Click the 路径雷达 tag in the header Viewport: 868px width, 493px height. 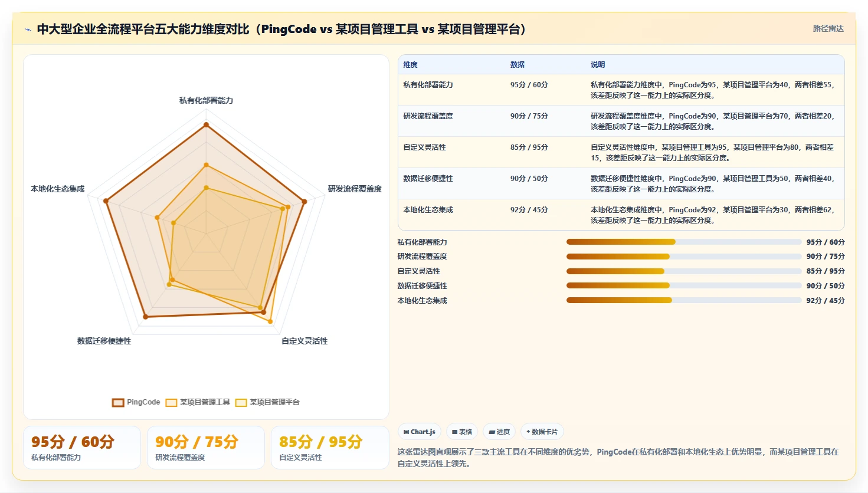point(828,28)
